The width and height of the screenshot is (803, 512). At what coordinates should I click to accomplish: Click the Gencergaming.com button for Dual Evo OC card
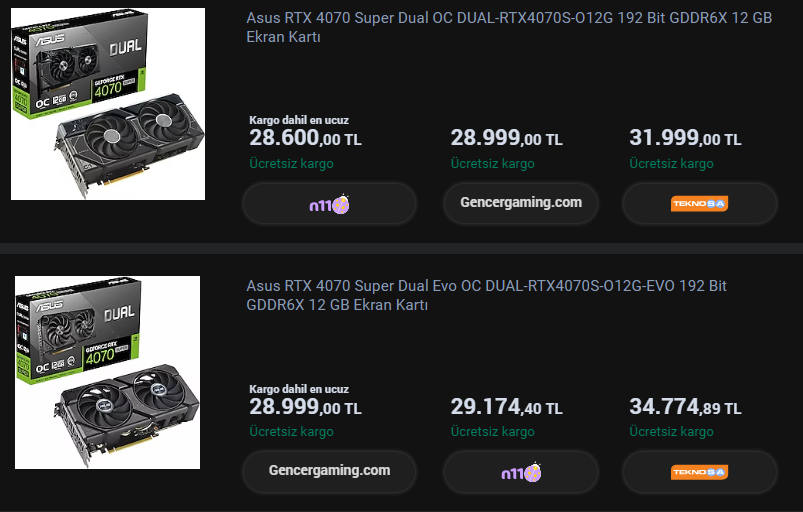click(329, 470)
